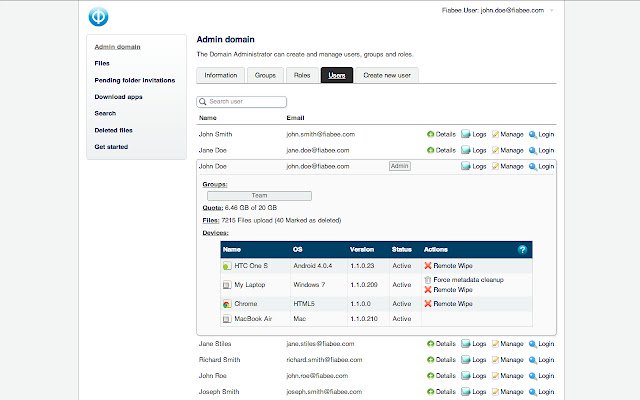Screen dimensions: 640x400
Task: Remote Wipe the HTC One S device
Action: (448, 266)
